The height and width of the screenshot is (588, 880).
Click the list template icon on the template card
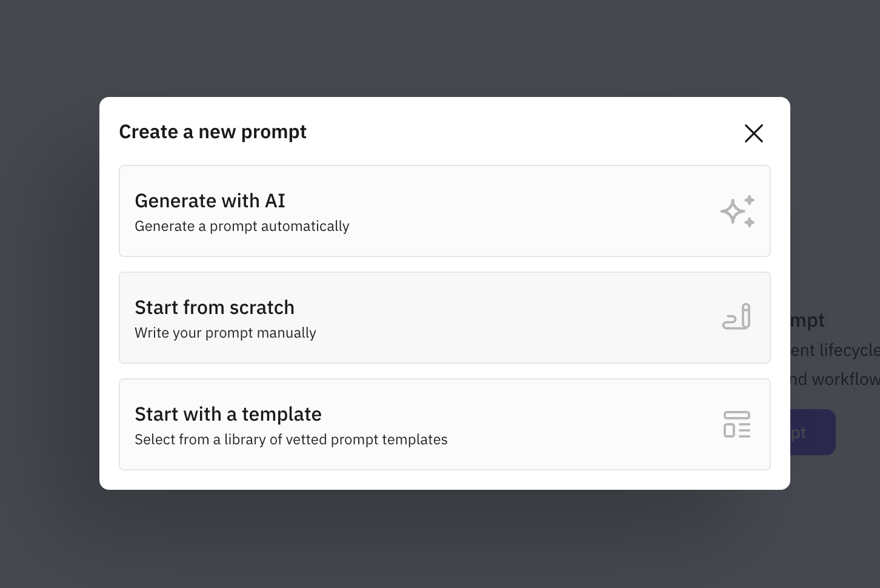pyautogui.click(x=737, y=425)
